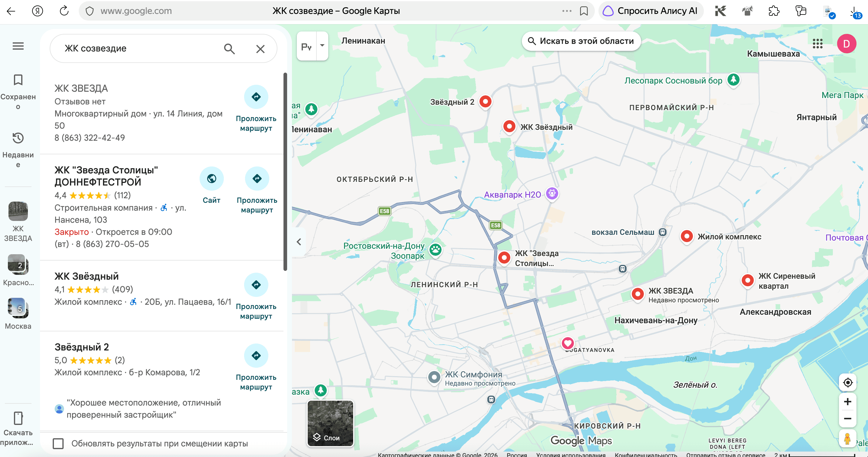Bookmark this page in address bar

[x=584, y=11]
